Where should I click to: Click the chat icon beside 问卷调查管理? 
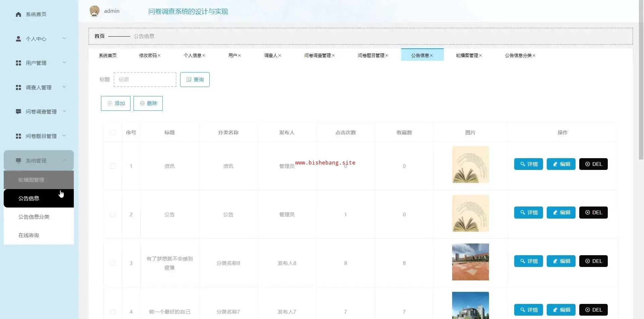click(x=18, y=112)
